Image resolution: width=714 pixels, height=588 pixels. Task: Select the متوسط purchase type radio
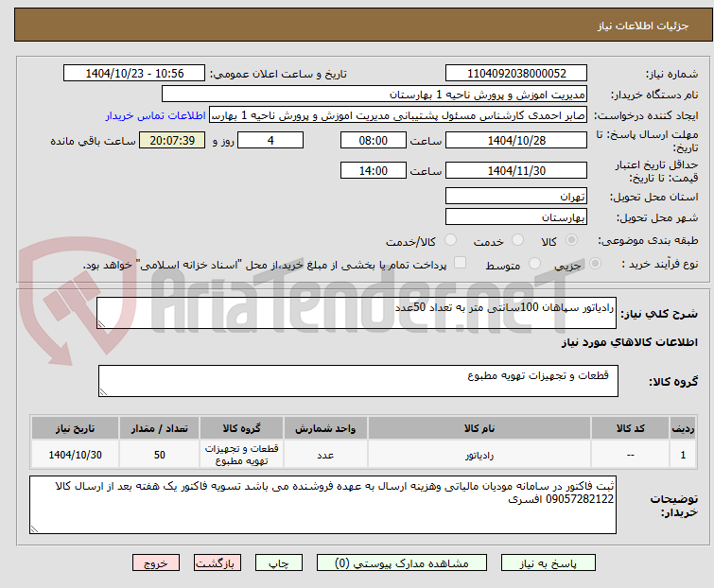(534, 264)
